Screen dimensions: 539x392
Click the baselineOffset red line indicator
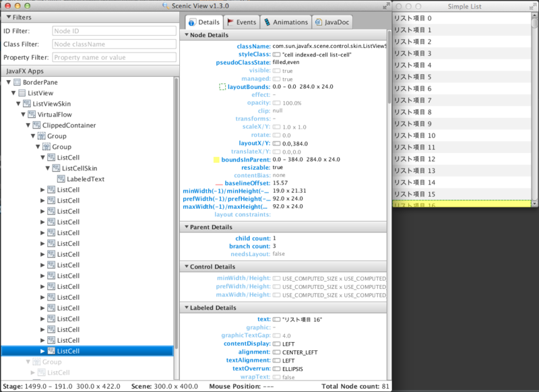point(218,184)
